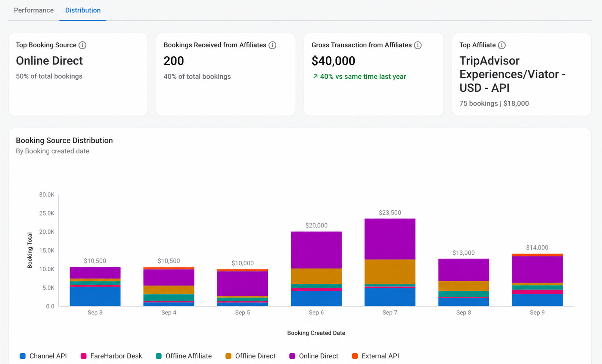Switch to the Performance tab
Image resolution: width=602 pixels, height=364 pixels.
coord(34,10)
